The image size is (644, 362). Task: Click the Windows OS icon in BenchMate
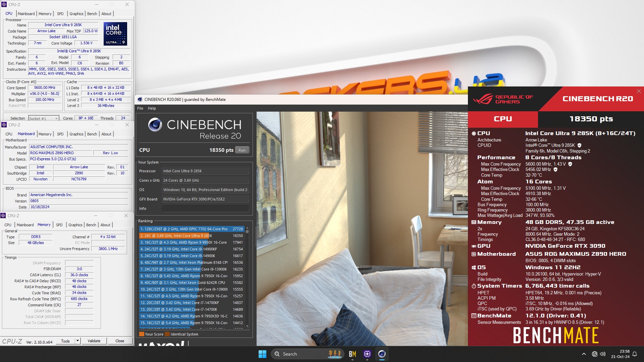tap(474, 267)
